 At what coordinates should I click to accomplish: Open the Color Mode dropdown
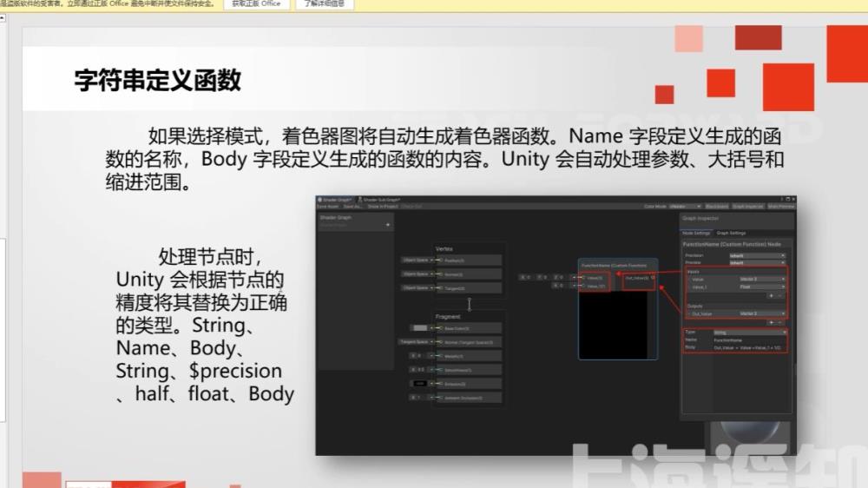coord(685,207)
